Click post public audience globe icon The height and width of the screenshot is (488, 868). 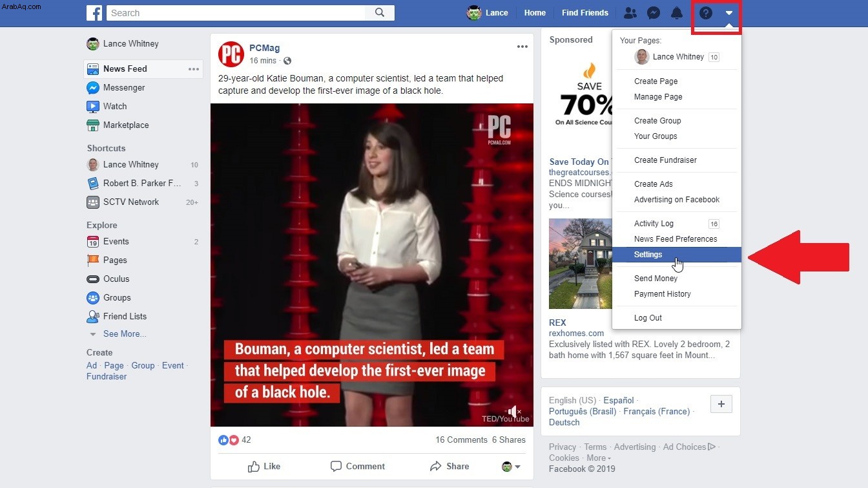click(x=287, y=61)
